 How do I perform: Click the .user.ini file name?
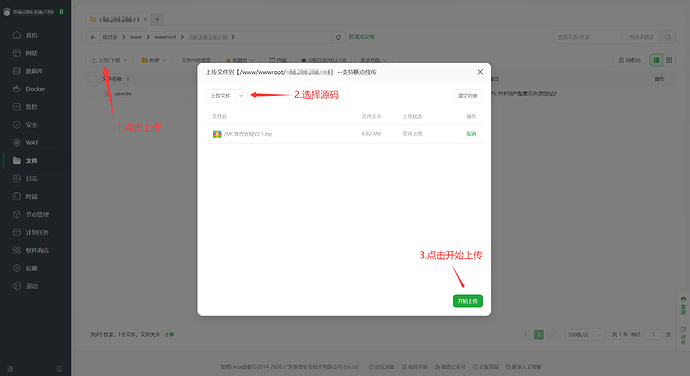(x=122, y=93)
